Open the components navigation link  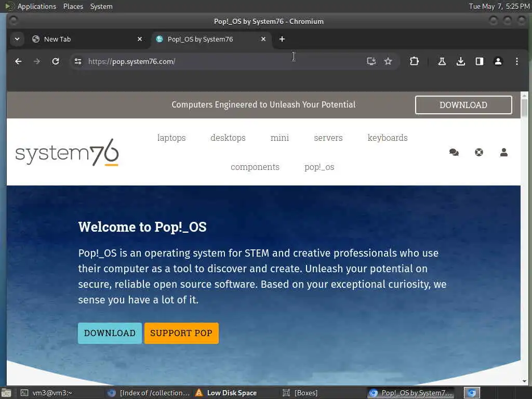click(255, 167)
